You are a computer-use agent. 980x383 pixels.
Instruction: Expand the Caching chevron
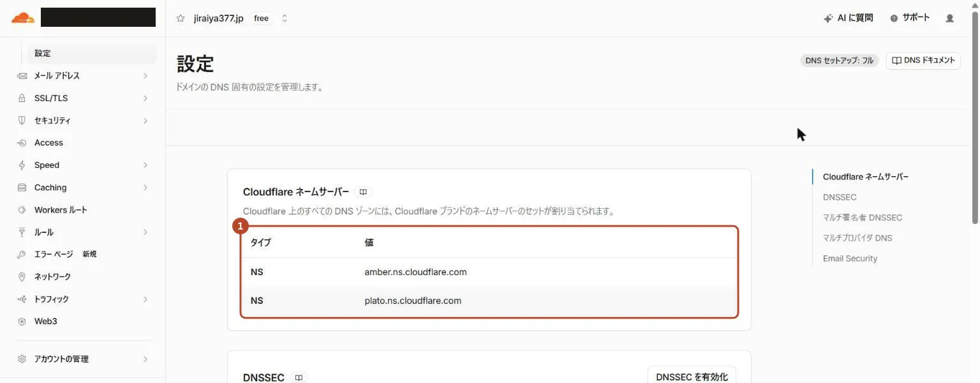pos(145,188)
